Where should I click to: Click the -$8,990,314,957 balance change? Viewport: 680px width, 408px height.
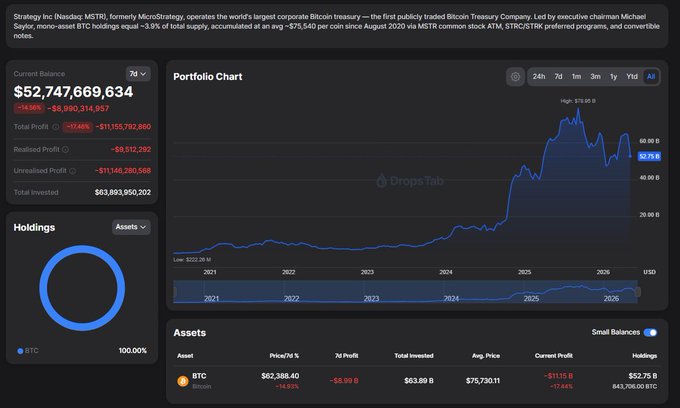78,109
